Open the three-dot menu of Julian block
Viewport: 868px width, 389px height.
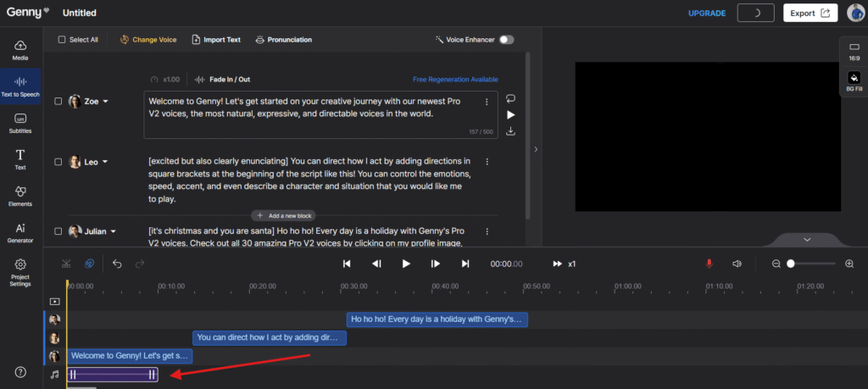coord(487,231)
